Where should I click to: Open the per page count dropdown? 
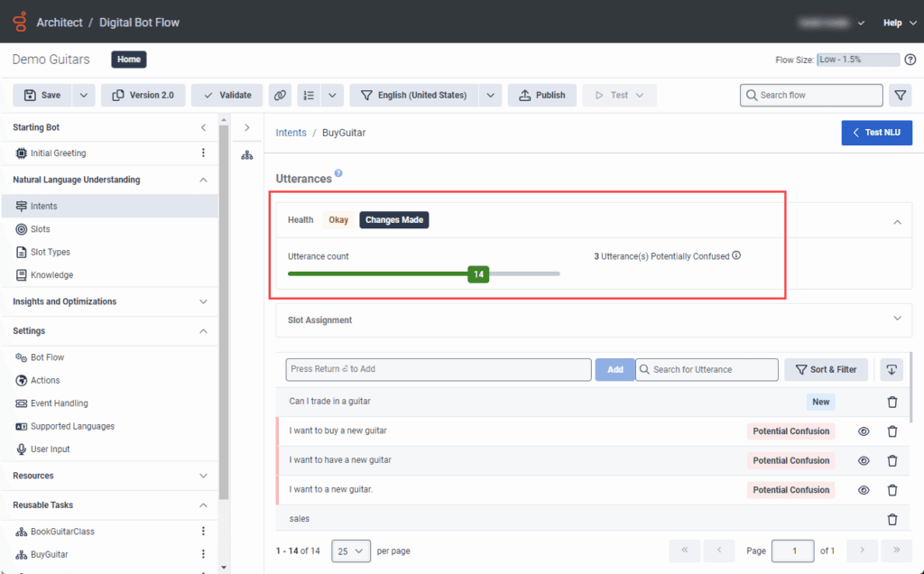pyautogui.click(x=351, y=551)
